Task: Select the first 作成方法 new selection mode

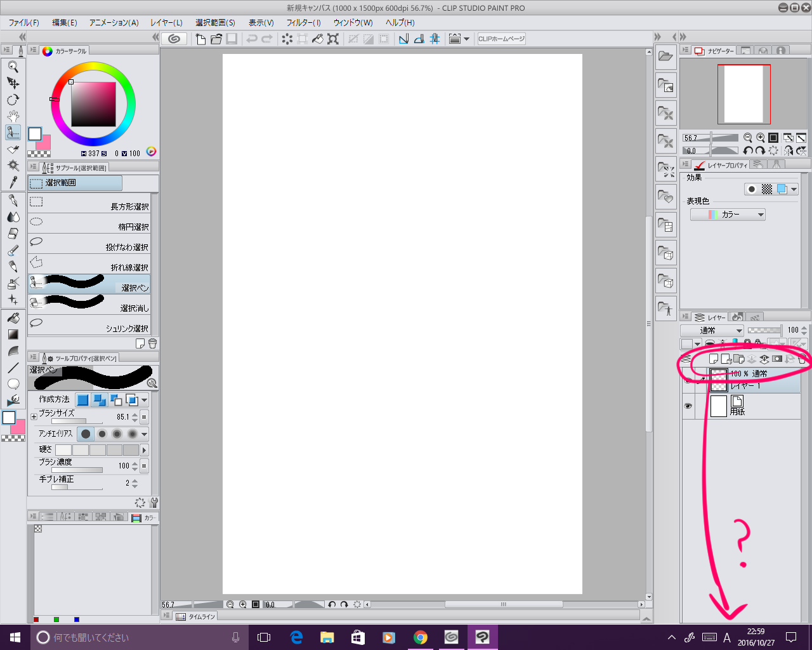Action: click(82, 400)
